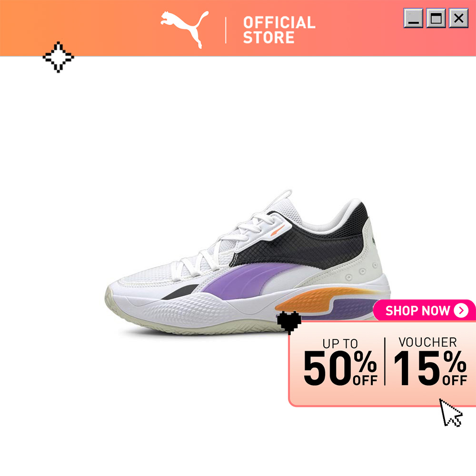Select the SHOP NOW pink button
This screenshot has width=476, height=476.
point(425,310)
